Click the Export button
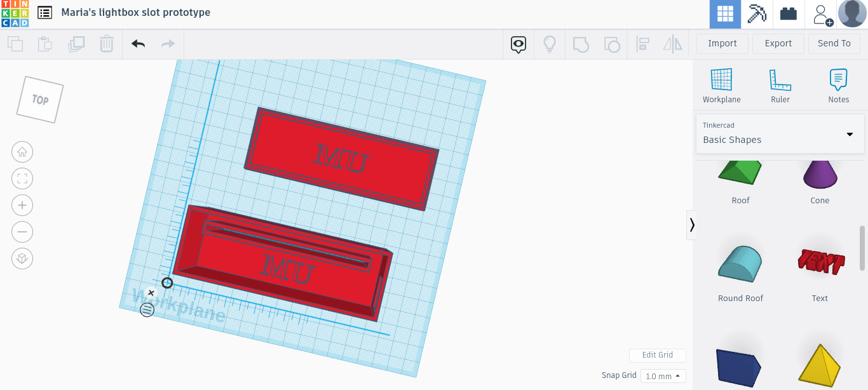Image resolution: width=868 pixels, height=390 pixels. [x=778, y=43]
